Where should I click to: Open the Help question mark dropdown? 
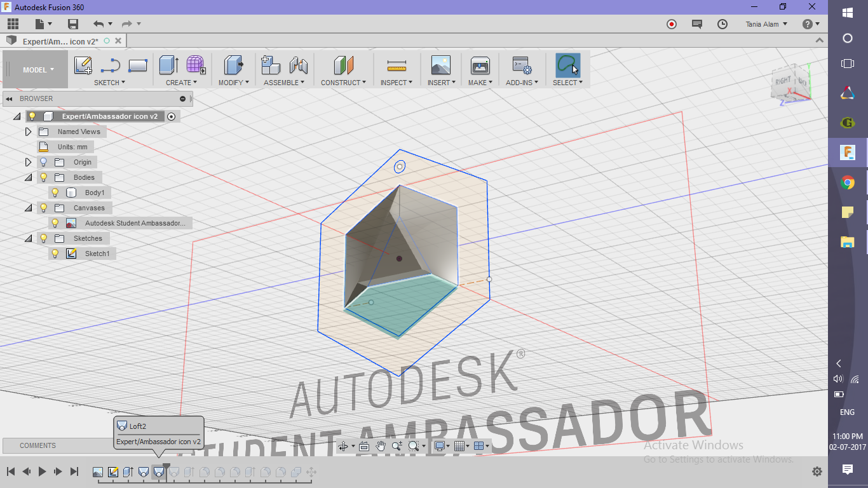pos(811,24)
